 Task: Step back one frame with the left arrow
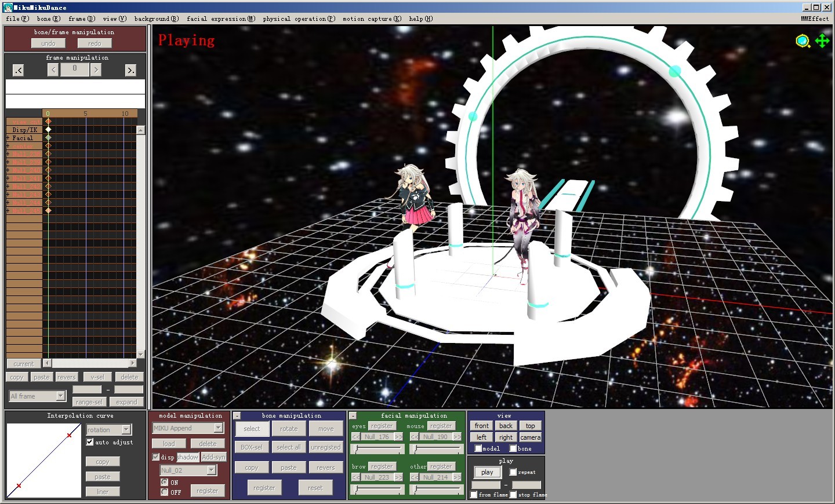pyautogui.click(x=53, y=70)
